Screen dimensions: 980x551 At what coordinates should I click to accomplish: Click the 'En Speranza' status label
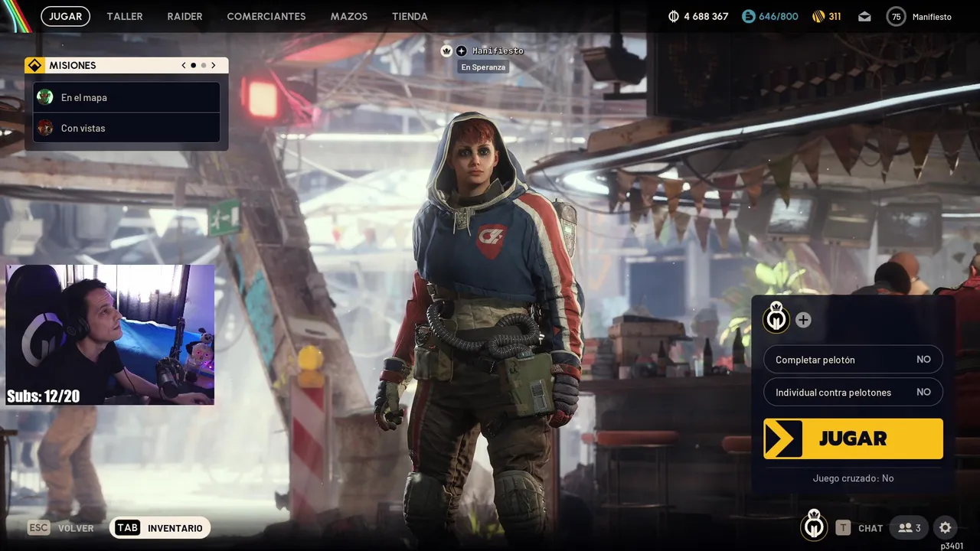click(x=483, y=67)
